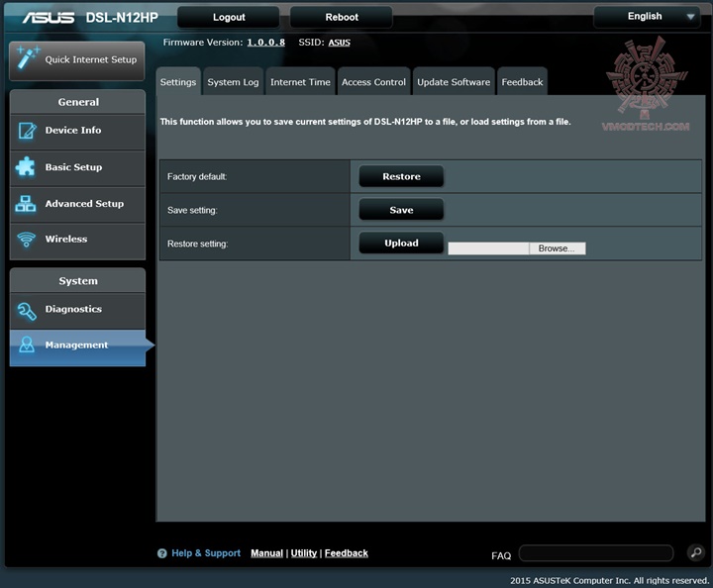Screen dimensions: 713x588
Task: Click the 2015 ASUSTeK copyright text
Action: [x=609, y=580]
